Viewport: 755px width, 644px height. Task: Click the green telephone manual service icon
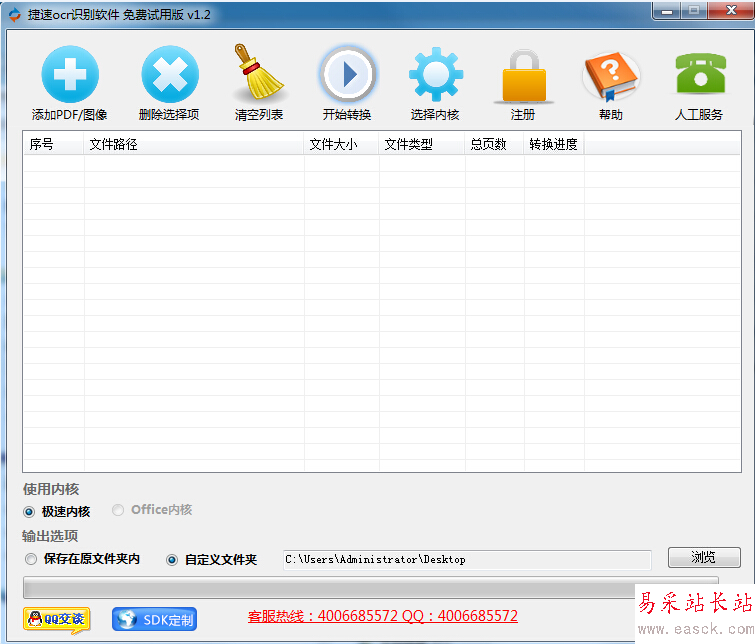(701, 73)
